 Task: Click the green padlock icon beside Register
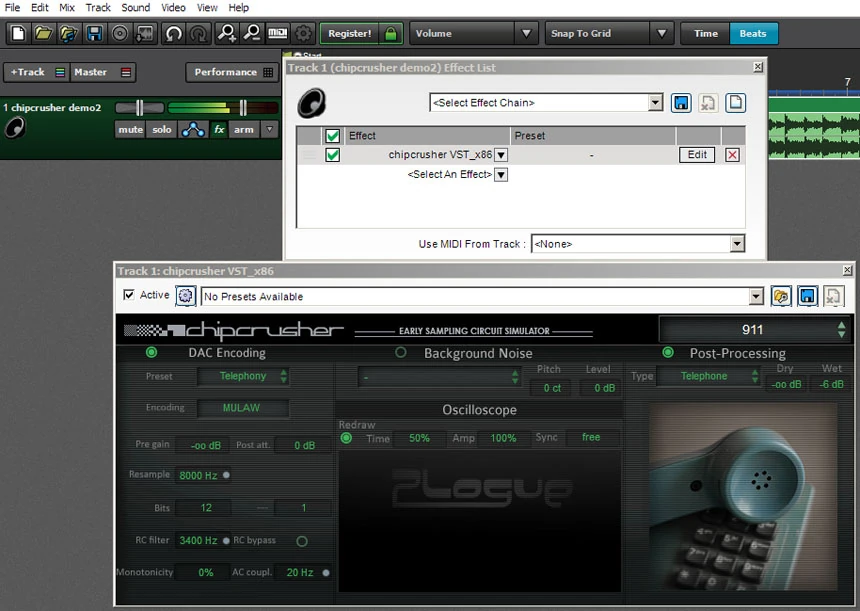click(391, 33)
